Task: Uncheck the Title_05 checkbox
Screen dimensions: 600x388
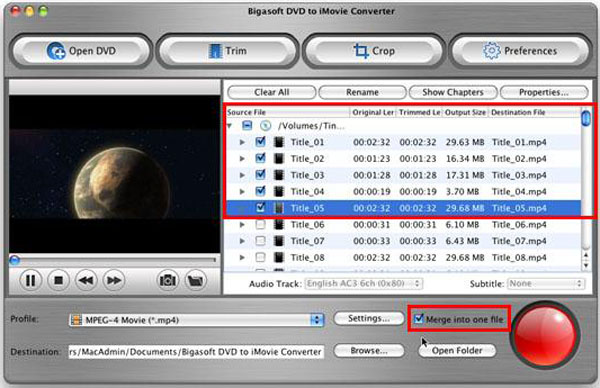Action: (261, 208)
